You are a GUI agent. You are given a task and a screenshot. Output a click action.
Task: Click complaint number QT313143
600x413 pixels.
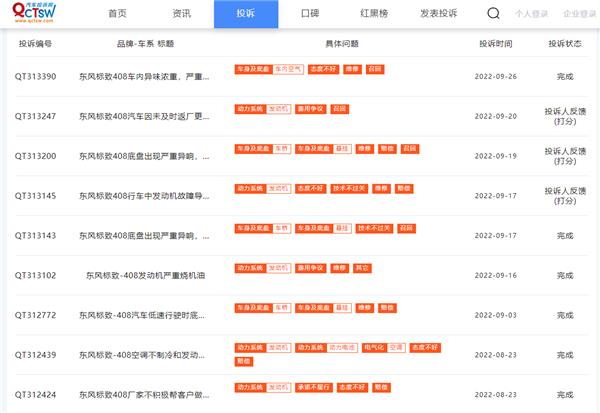36,236
